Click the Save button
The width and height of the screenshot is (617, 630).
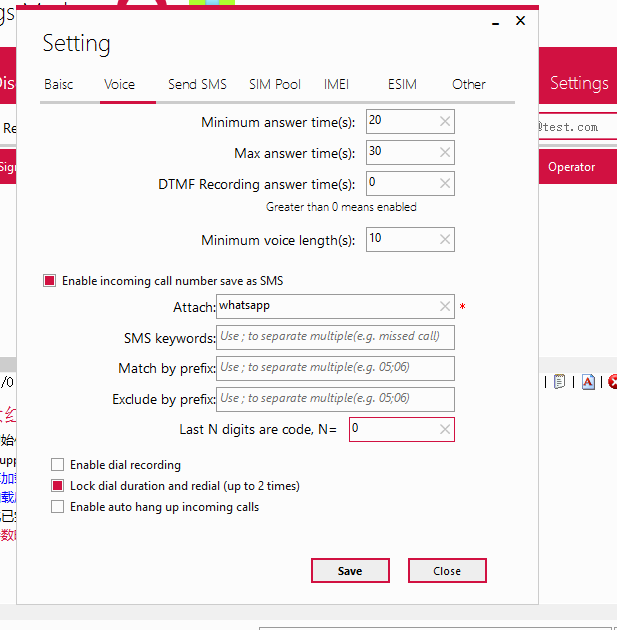pyautogui.click(x=350, y=571)
